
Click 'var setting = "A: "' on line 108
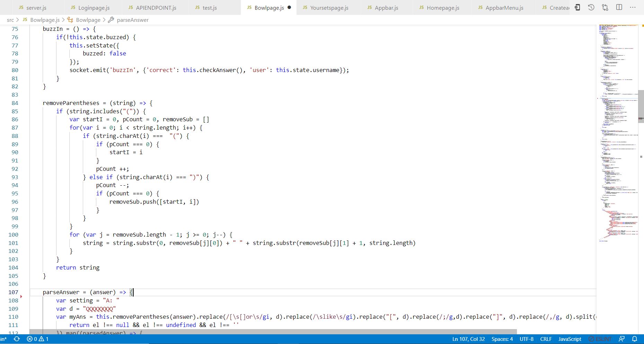click(x=88, y=301)
